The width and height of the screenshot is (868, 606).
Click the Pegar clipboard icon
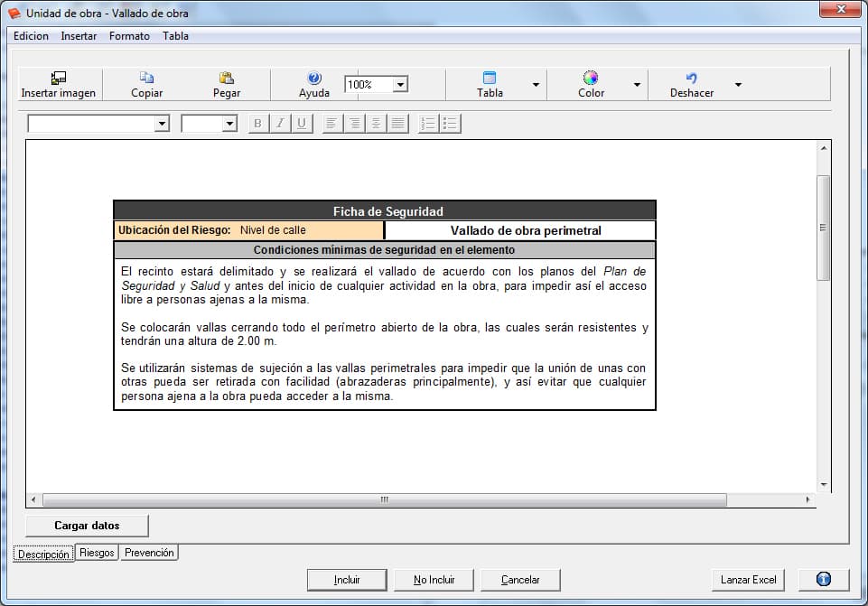point(227,78)
